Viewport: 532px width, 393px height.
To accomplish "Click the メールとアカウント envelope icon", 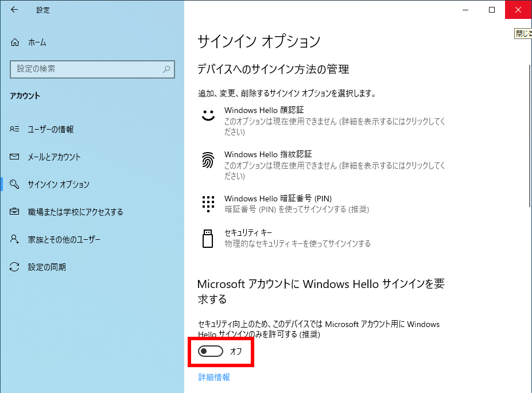I will [14, 157].
